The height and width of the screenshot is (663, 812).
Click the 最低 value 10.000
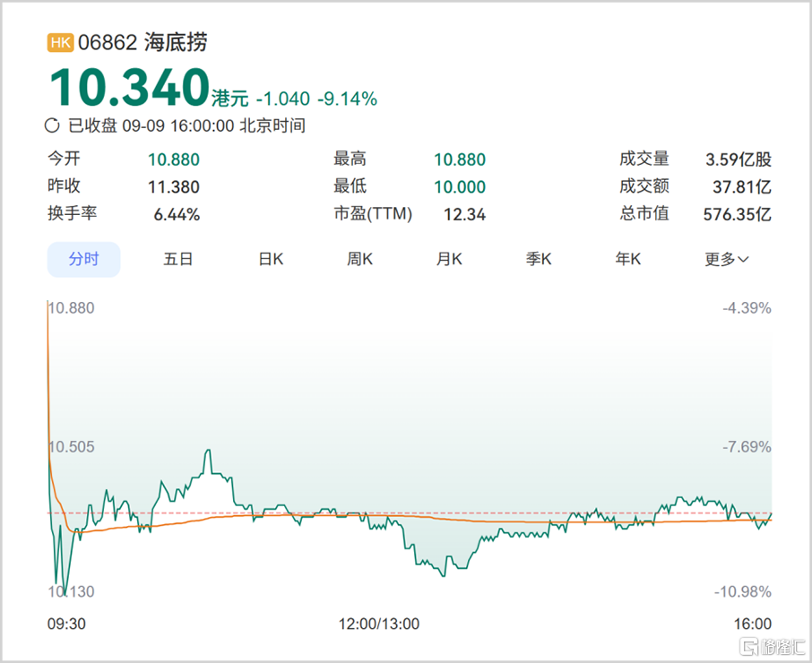coord(460,187)
